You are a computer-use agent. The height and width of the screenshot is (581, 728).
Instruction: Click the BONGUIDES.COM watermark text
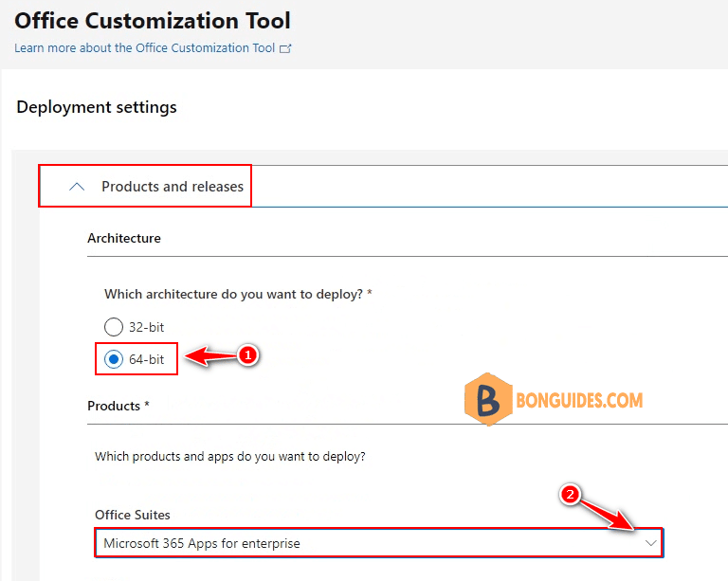coord(579,399)
